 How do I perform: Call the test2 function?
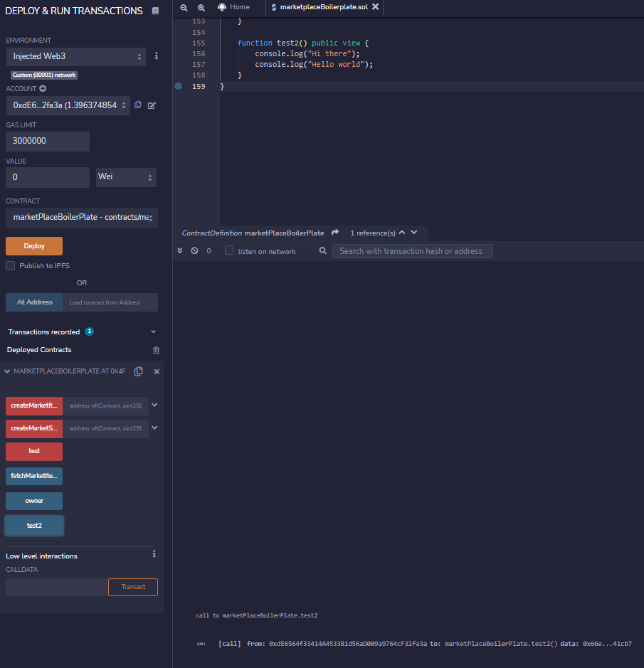(33, 525)
